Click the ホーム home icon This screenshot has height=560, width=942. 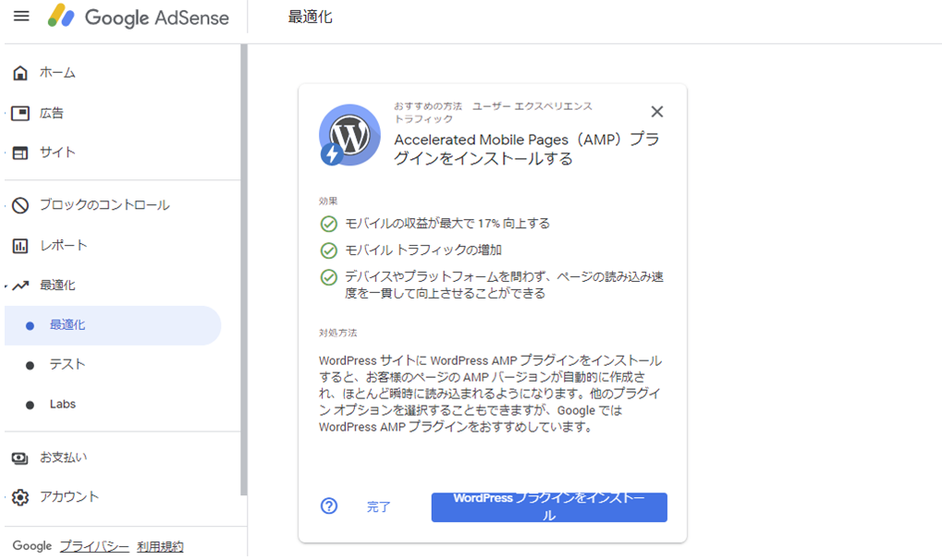(19, 73)
